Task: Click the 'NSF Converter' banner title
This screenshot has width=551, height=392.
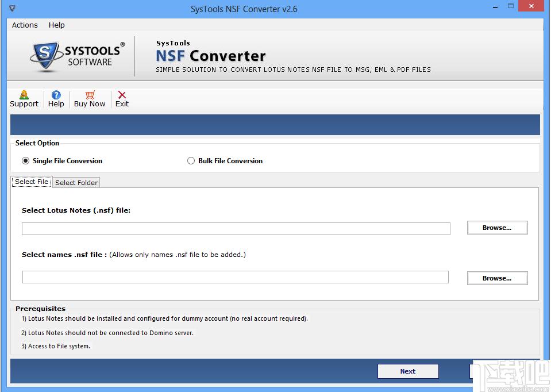Action: 211,56
